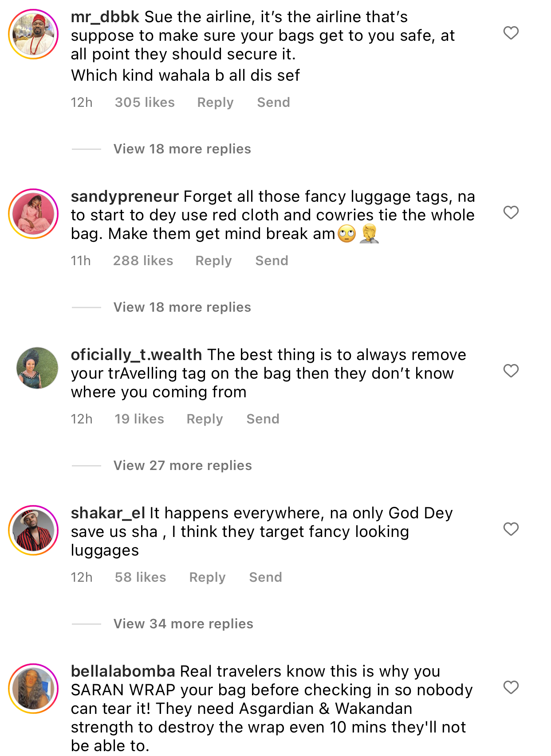View shakar_el's avatar story

click(33, 530)
